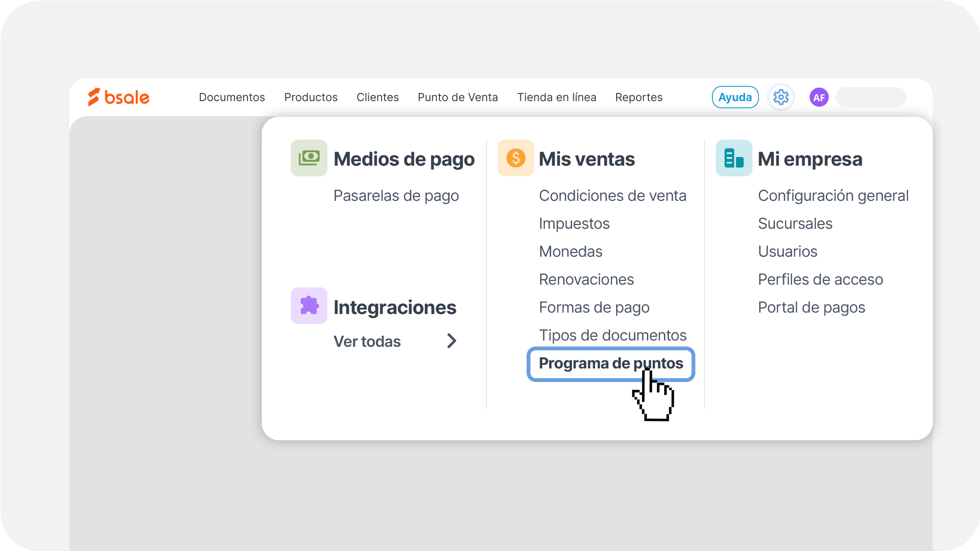Open Pasarelas de pago settings
The height and width of the screenshot is (551, 980).
tap(396, 195)
